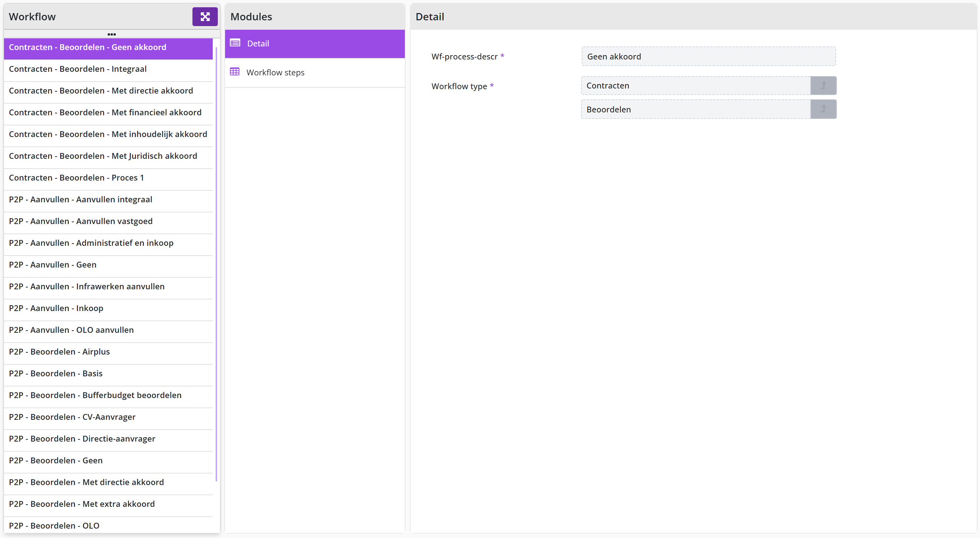Click the Workflow type Beoordelen field
The width and height of the screenshot is (980, 538).
click(x=696, y=109)
